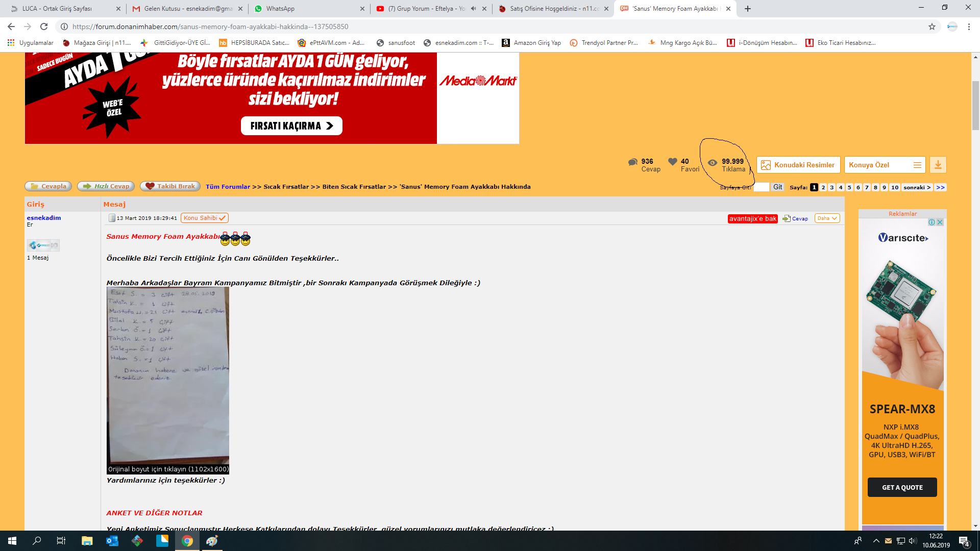Open the Mng Kargo Açık Bü... bookmark

pos(682,43)
